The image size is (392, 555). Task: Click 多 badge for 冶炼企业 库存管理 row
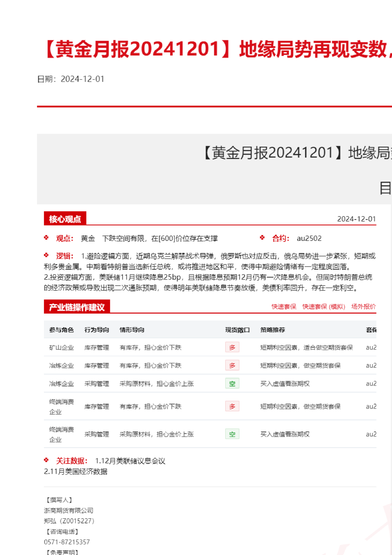[x=232, y=365]
